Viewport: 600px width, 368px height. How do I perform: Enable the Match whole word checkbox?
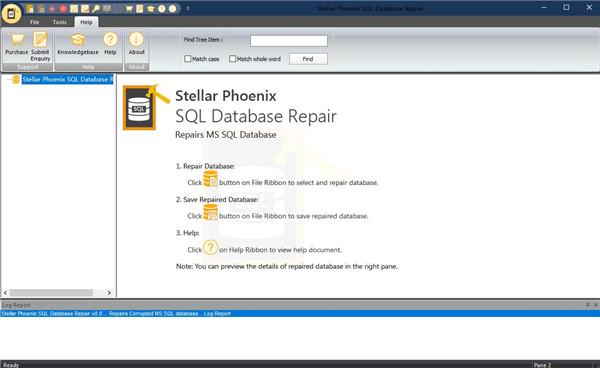(x=232, y=59)
